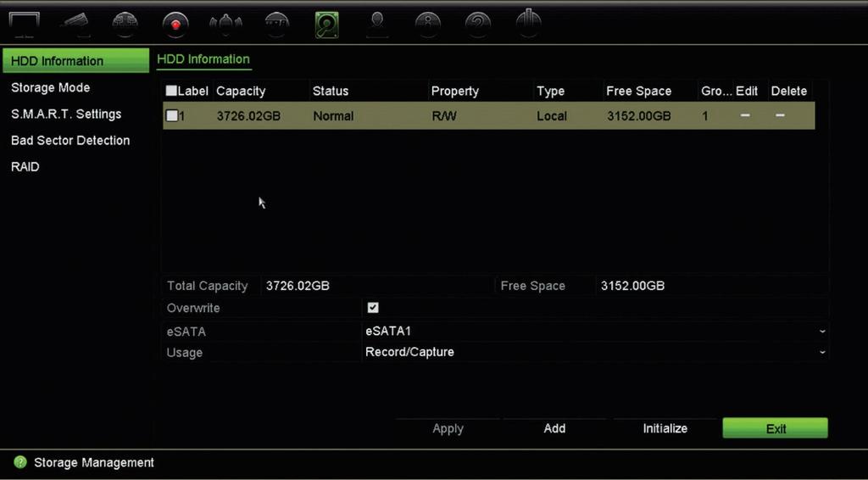Click the Status column header
The width and height of the screenshot is (868, 480).
331,92
